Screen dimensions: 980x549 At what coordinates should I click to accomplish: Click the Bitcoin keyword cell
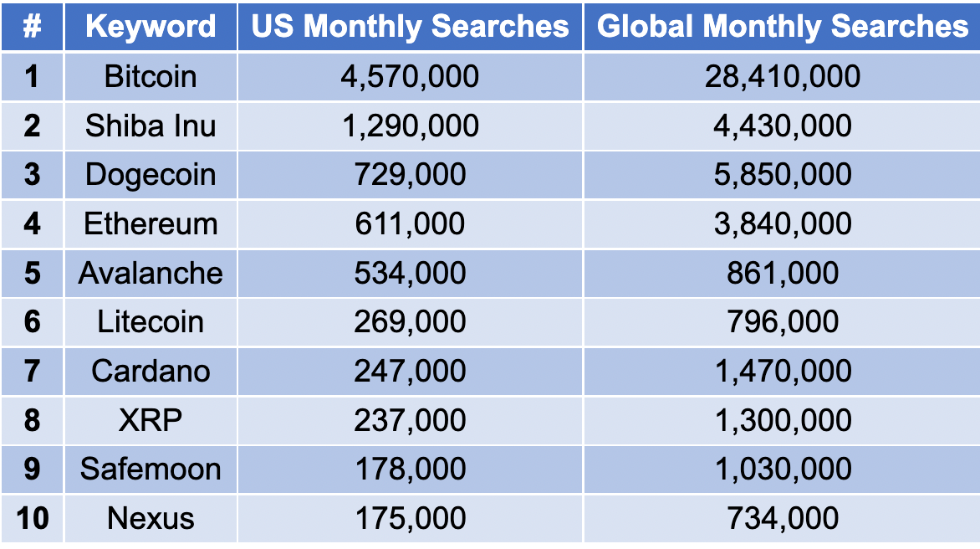click(x=151, y=77)
